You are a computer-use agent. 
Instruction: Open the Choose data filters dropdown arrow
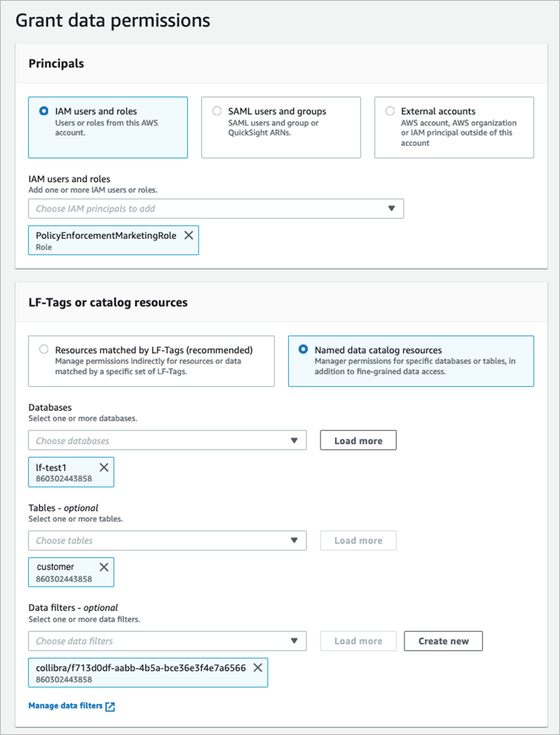(x=294, y=641)
